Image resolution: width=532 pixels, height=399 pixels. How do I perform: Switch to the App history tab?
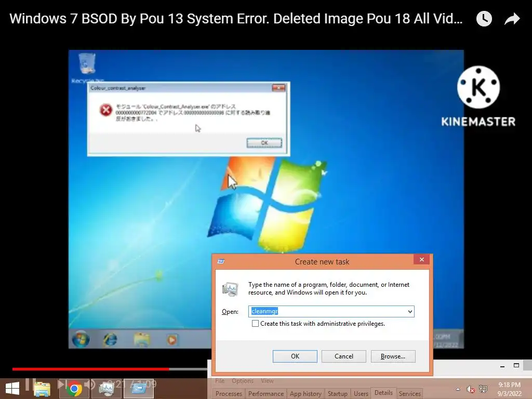(305, 394)
